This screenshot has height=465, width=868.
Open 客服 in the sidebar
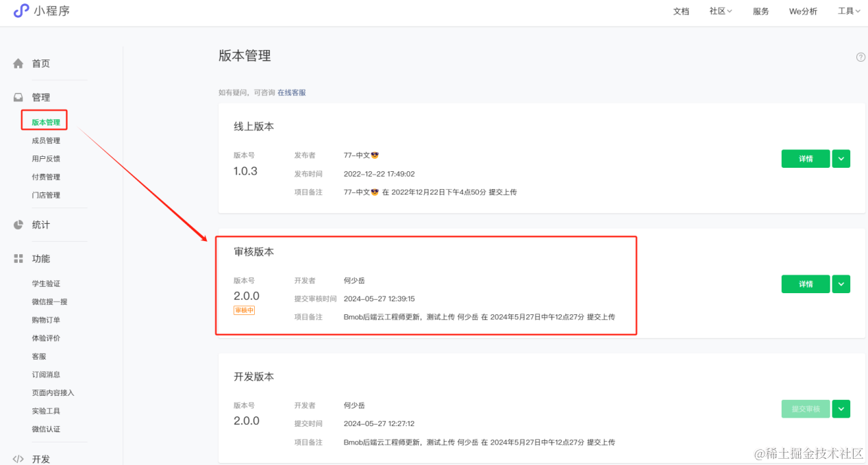pyautogui.click(x=39, y=357)
